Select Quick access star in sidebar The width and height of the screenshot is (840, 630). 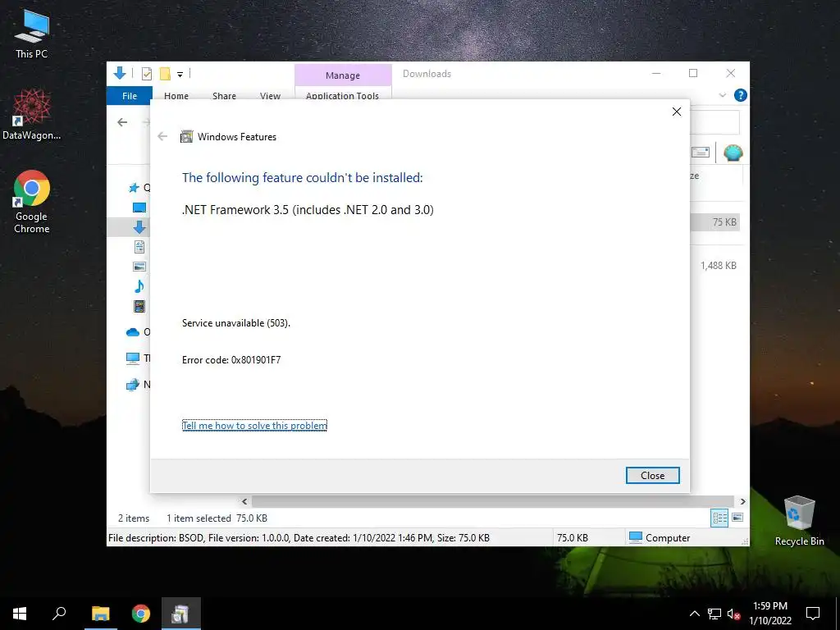tap(134, 188)
